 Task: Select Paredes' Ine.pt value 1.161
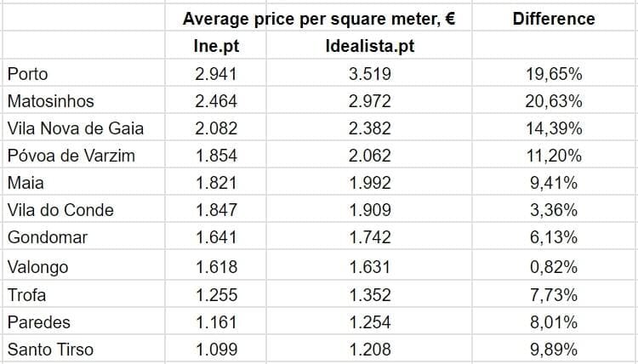click(x=216, y=322)
